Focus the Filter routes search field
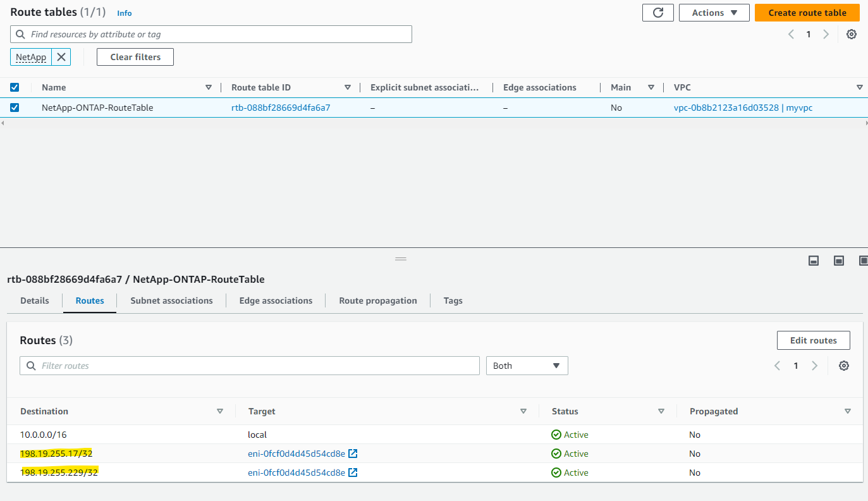The image size is (868, 501). tap(250, 366)
